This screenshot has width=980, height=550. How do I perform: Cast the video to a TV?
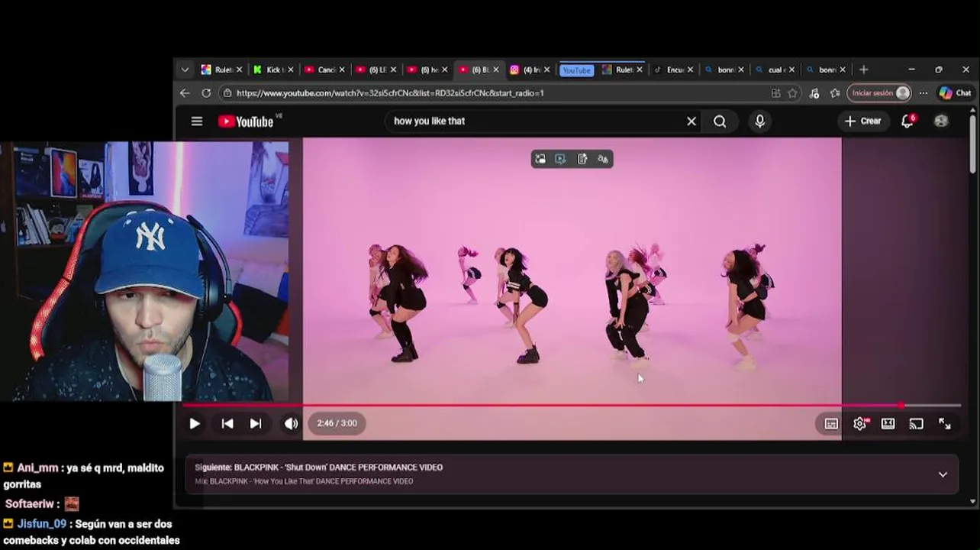pos(916,423)
